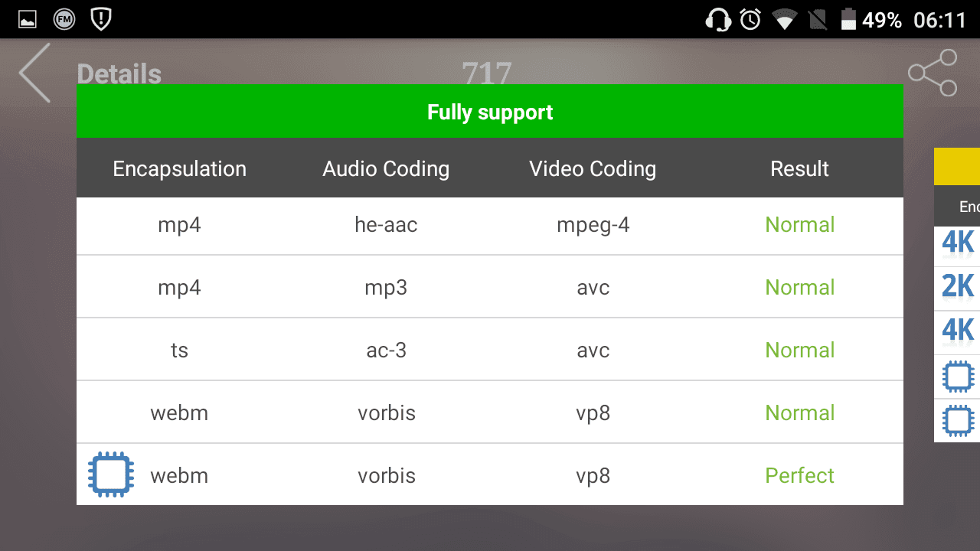
Task: Select the ts ac-3 avc row
Action: [490, 350]
